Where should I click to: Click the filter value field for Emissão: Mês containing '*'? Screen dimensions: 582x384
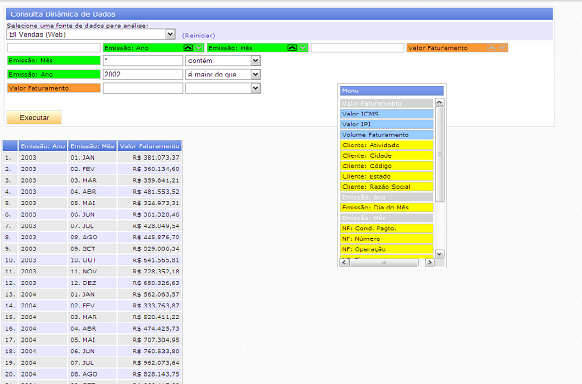coord(143,60)
